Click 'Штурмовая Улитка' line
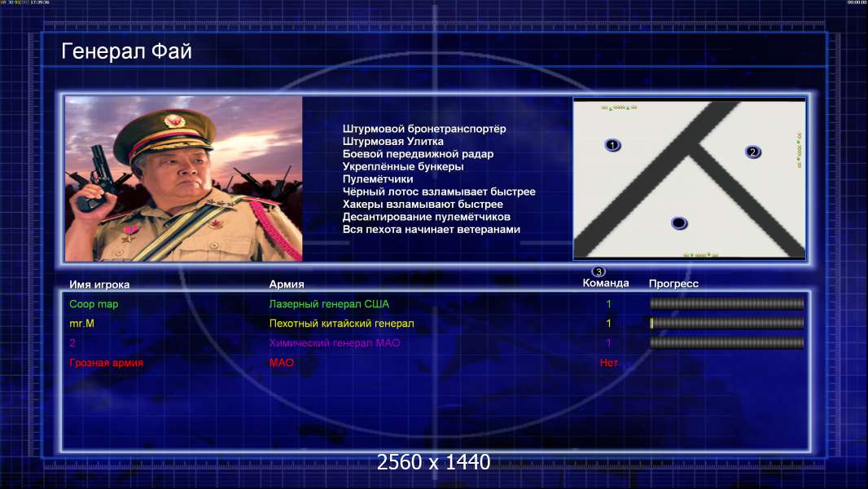Screen dimensions: 868x489 pos(392,141)
